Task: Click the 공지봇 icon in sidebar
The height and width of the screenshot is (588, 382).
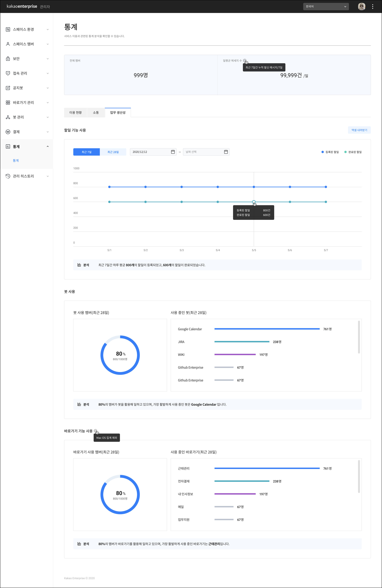Action: point(8,88)
